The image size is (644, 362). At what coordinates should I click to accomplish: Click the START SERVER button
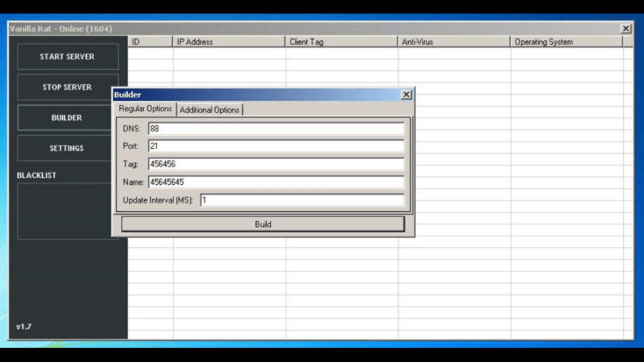(x=68, y=57)
